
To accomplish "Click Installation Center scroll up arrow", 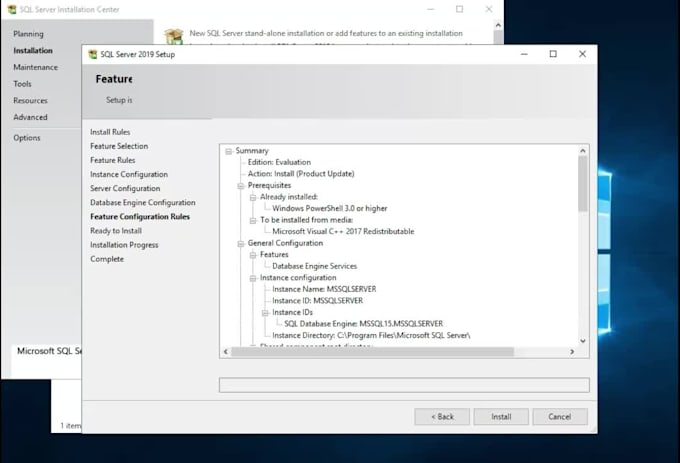I will pyautogui.click(x=498, y=26).
